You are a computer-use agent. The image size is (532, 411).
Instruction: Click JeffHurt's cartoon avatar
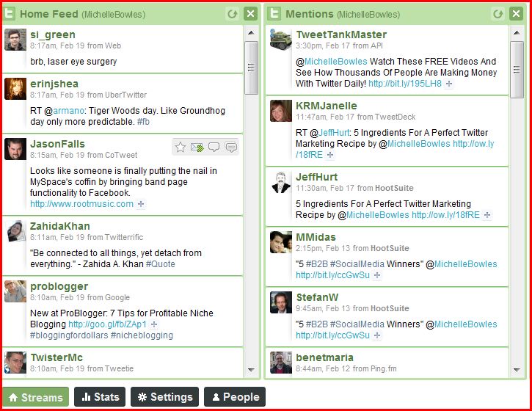click(x=281, y=182)
